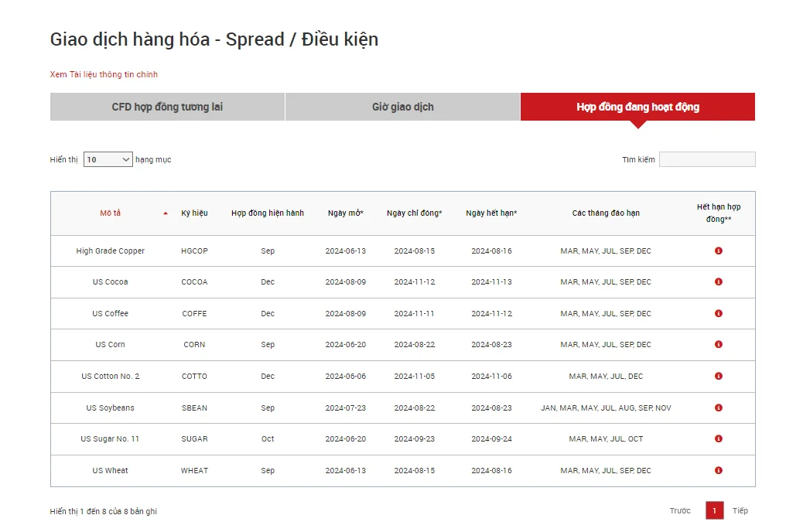
Task: Show expiry info for US Cotton No. 2
Action: pos(719,377)
